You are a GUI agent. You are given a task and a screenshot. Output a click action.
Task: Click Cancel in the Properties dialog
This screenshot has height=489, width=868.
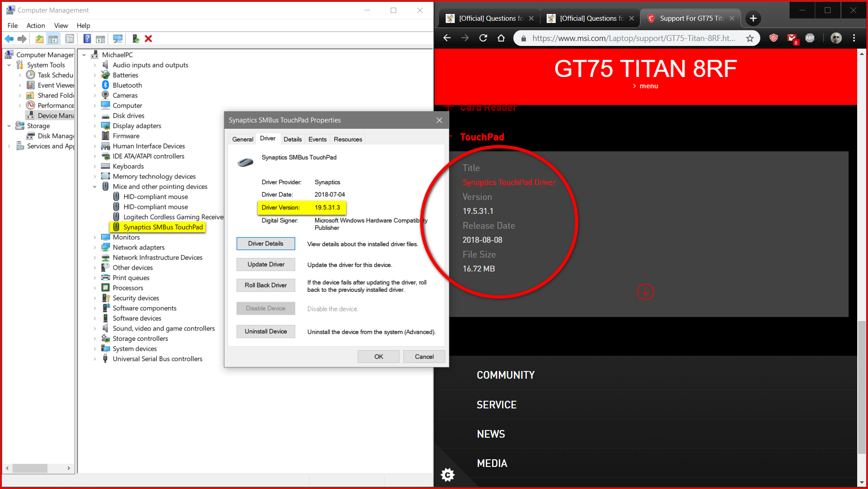tap(424, 357)
